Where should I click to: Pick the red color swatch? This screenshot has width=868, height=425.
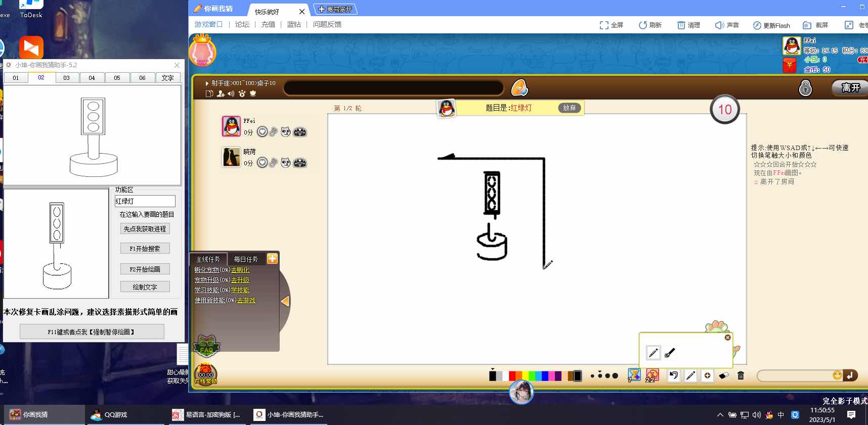click(512, 375)
